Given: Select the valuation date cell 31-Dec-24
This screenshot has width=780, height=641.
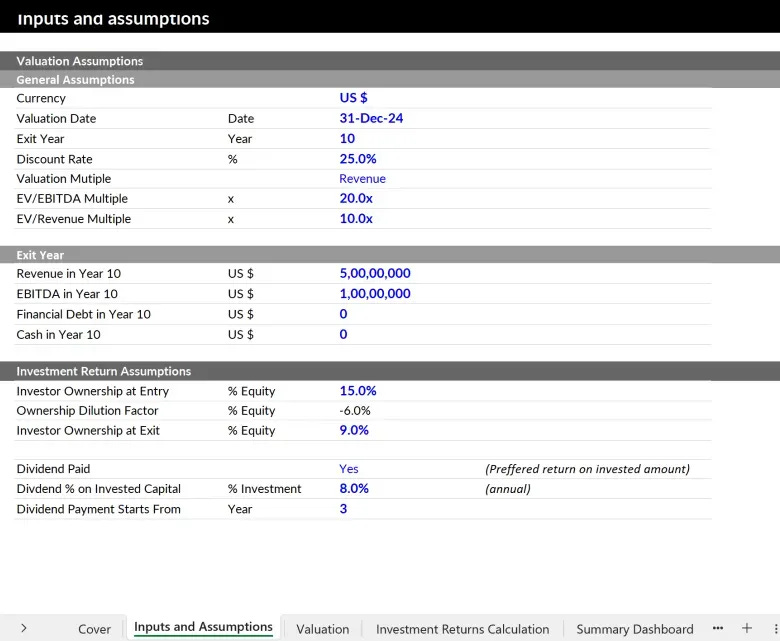Looking at the screenshot, I should pos(371,118).
